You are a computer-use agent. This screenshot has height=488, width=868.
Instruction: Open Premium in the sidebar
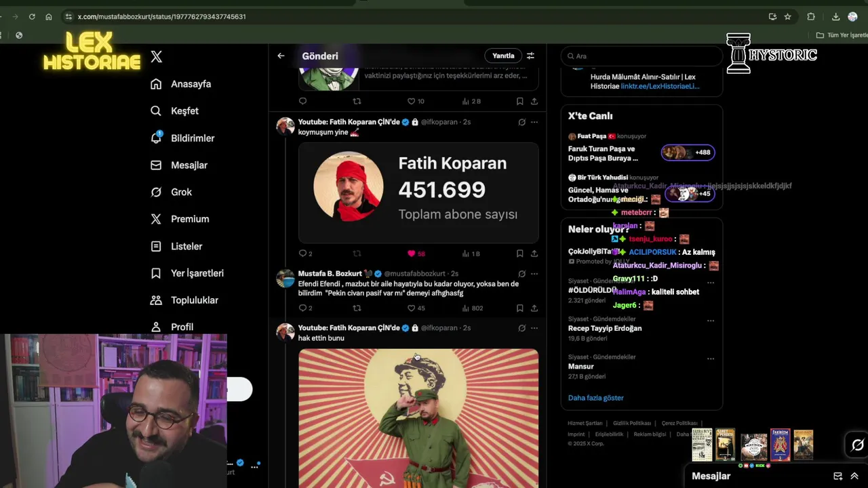(x=180, y=219)
